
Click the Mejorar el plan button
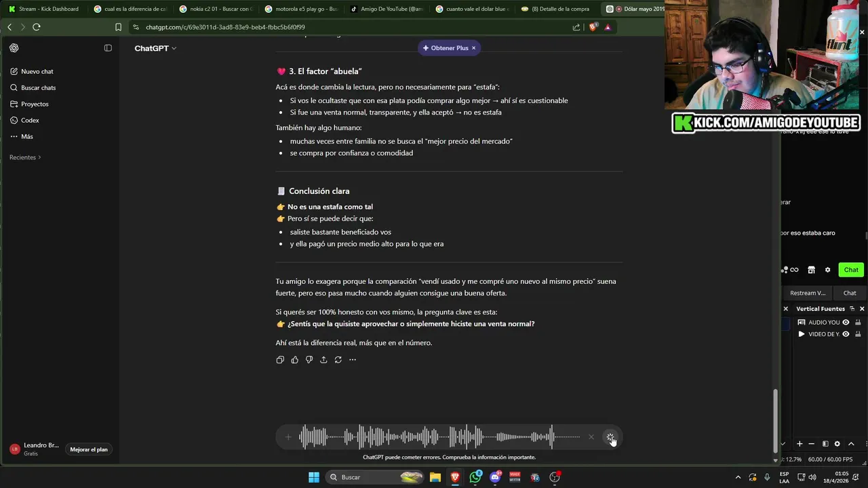click(x=89, y=449)
